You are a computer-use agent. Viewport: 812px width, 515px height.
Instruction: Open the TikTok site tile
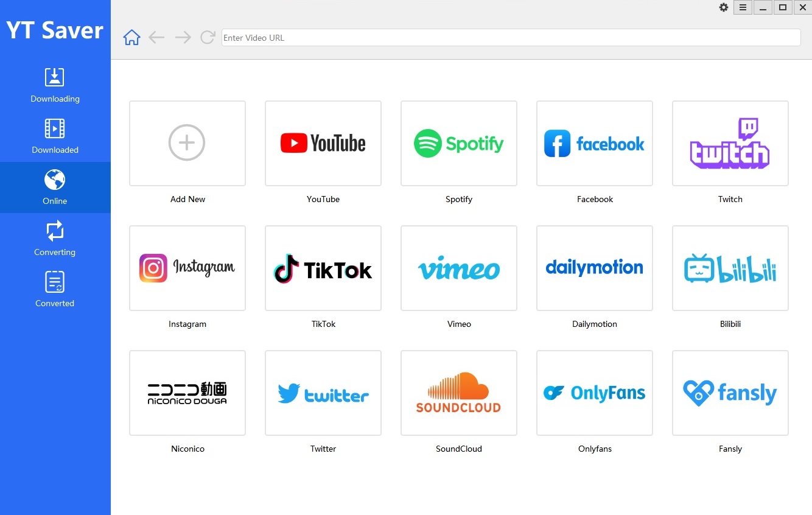click(x=323, y=268)
